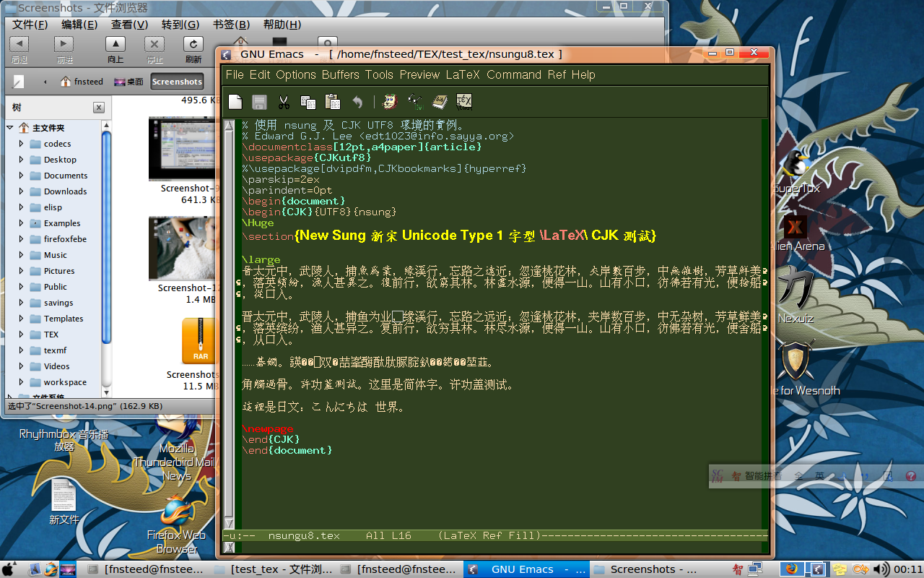The width and height of the screenshot is (924, 578).
Task: Open the Emacs LaTeX menu
Action: tap(463, 74)
